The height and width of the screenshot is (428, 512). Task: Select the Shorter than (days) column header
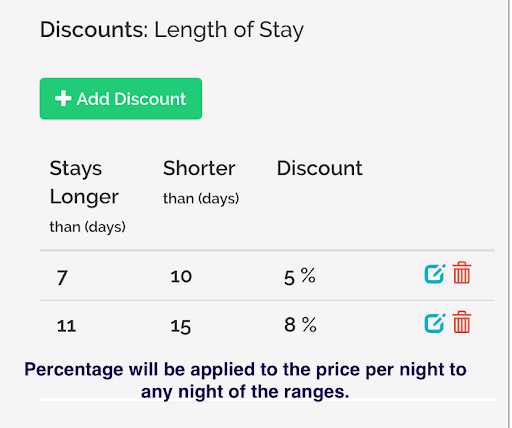coord(201,182)
